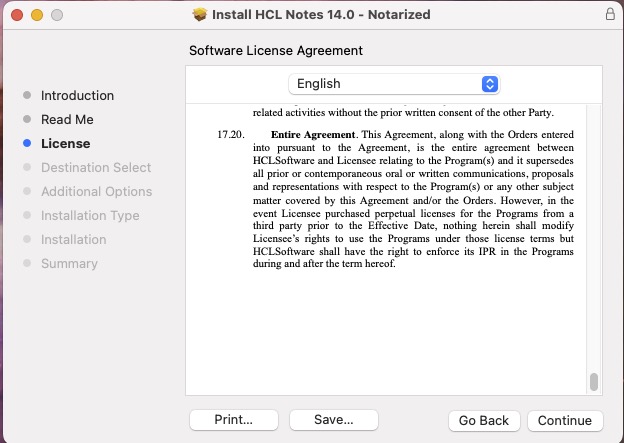Click the Summary step in sidebar

pyautogui.click(x=69, y=264)
